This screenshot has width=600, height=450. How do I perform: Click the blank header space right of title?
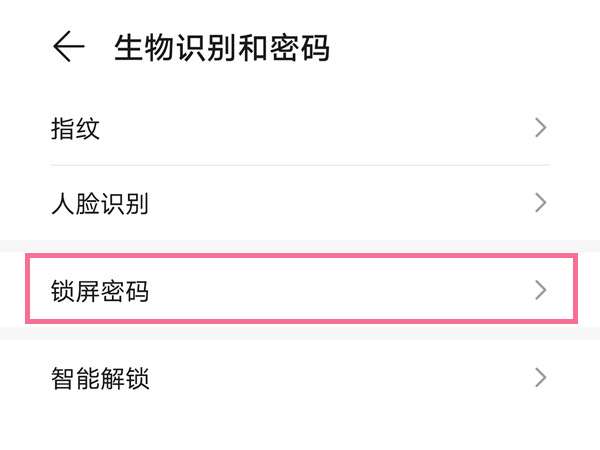coord(460,48)
